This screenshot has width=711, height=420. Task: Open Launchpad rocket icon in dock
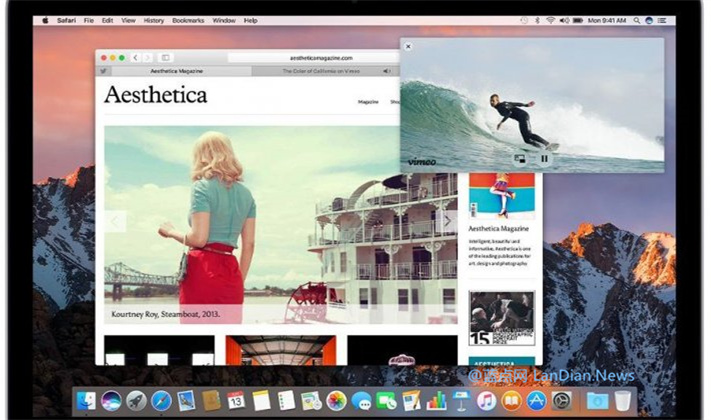[136, 400]
